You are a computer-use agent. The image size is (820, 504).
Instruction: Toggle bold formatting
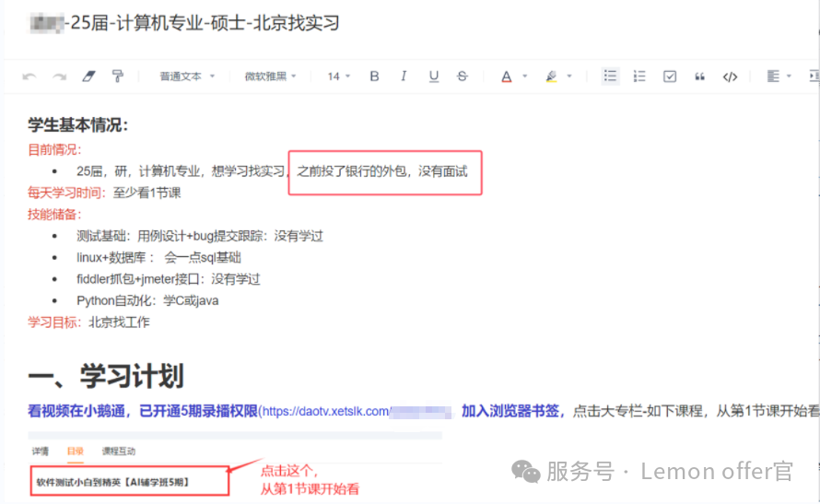[374, 76]
